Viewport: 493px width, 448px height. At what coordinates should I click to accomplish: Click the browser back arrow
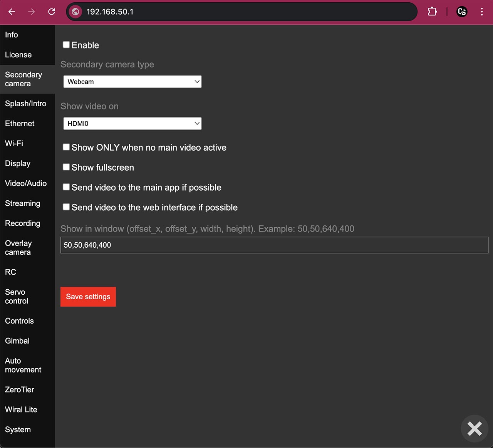coord(12,12)
